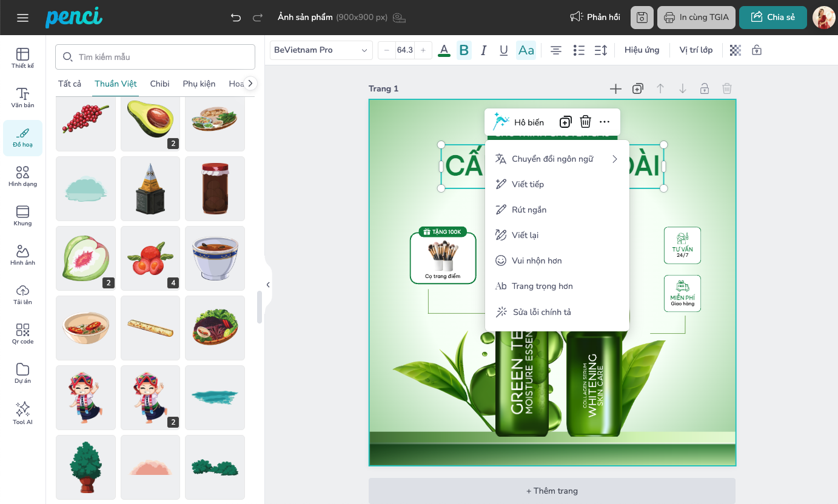Open the BeVietnam Pro font dropdown
The width and height of the screenshot is (838, 504).
pos(321,50)
